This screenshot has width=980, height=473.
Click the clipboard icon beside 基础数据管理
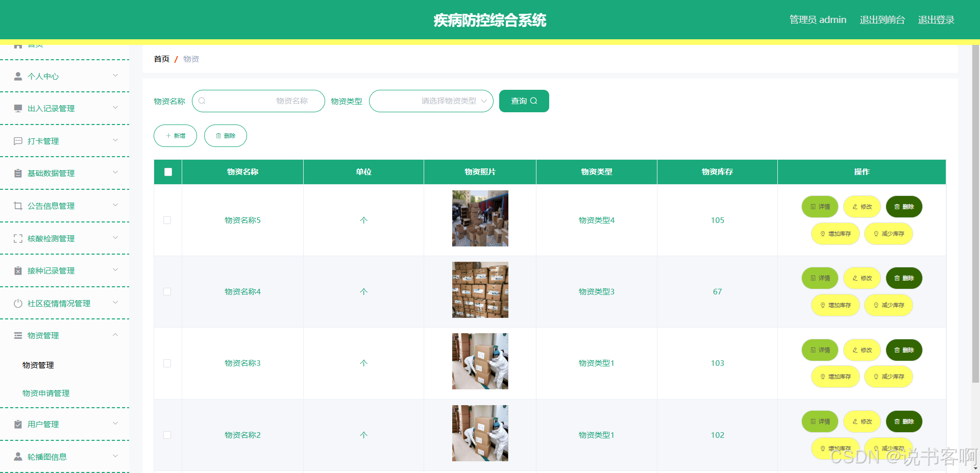tap(18, 173)
